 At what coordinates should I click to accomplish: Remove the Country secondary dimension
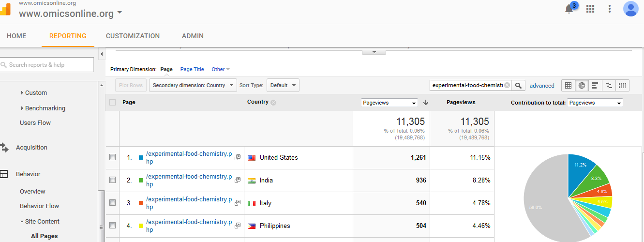click(273, 103)
